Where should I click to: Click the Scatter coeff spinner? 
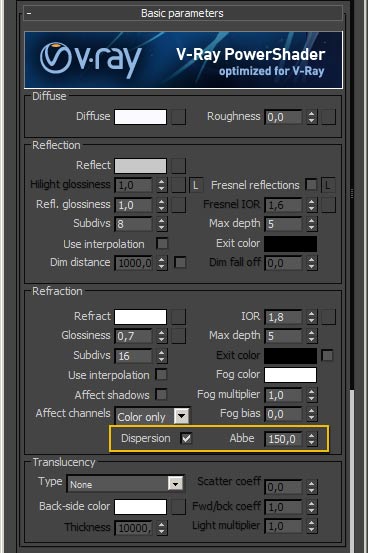tap(311, 487)
